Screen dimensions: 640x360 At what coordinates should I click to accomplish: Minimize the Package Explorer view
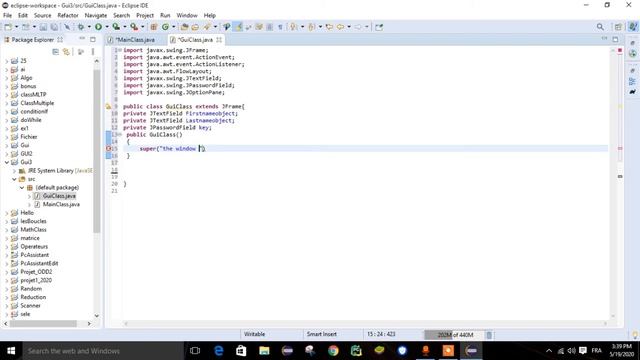[x=82, y=39]
